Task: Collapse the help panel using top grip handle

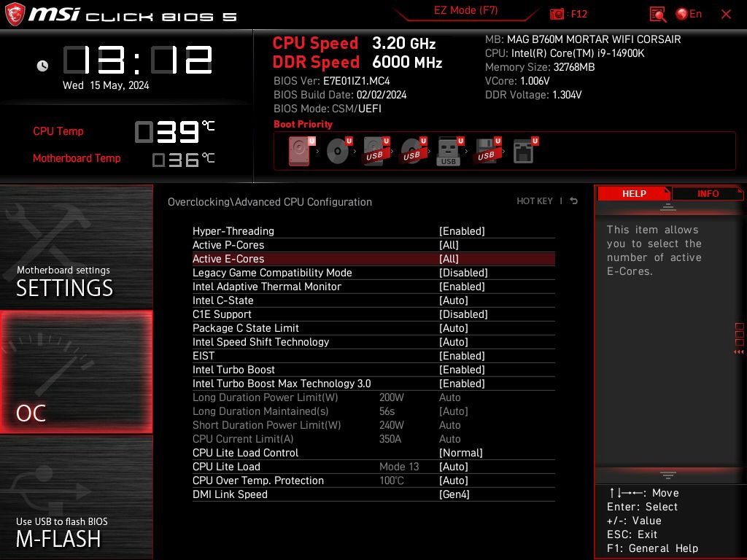Action: click(668, 206)
